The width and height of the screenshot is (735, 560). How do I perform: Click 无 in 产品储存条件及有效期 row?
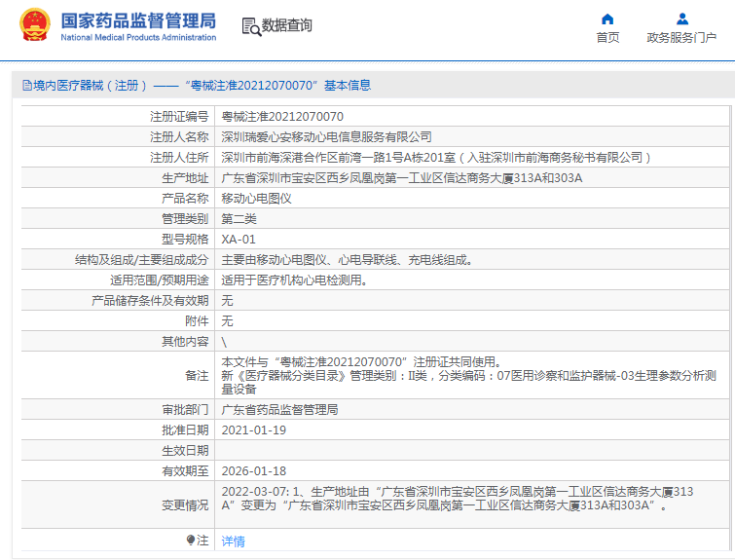click(x=228, y=301)
